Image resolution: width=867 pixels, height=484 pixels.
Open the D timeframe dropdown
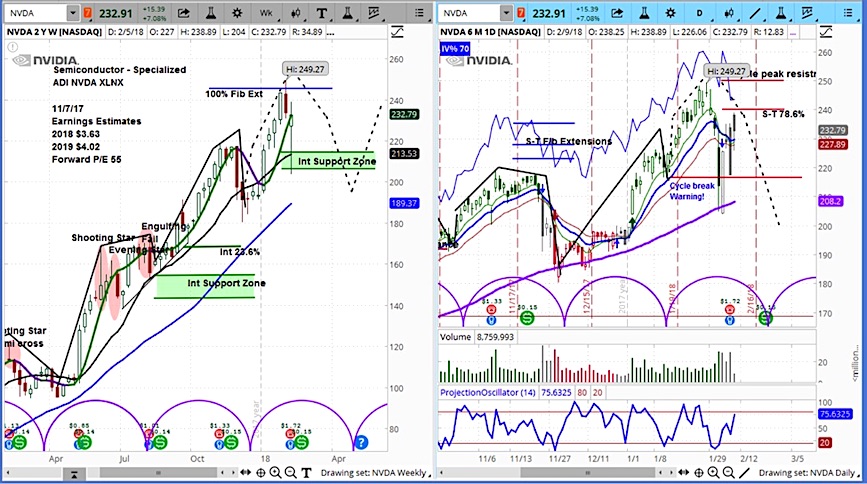click(699, 13)
